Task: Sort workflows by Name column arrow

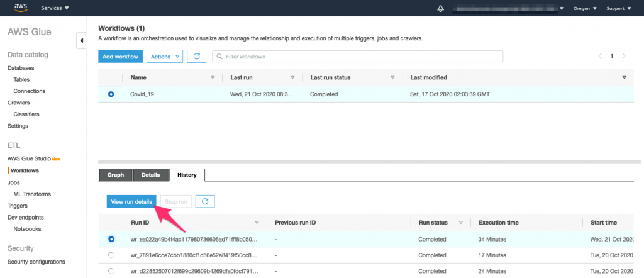Action: point(213,77)
